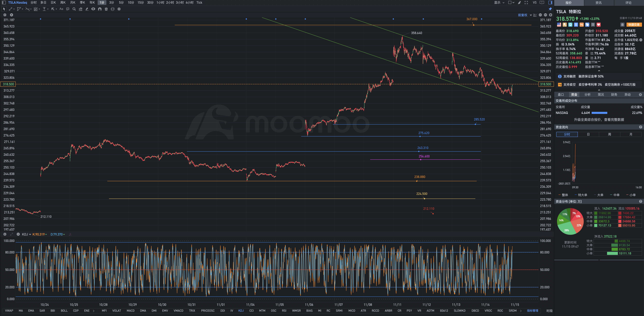Insert a comment bubble annotation

pyautogui.click(x=67, y=9)
